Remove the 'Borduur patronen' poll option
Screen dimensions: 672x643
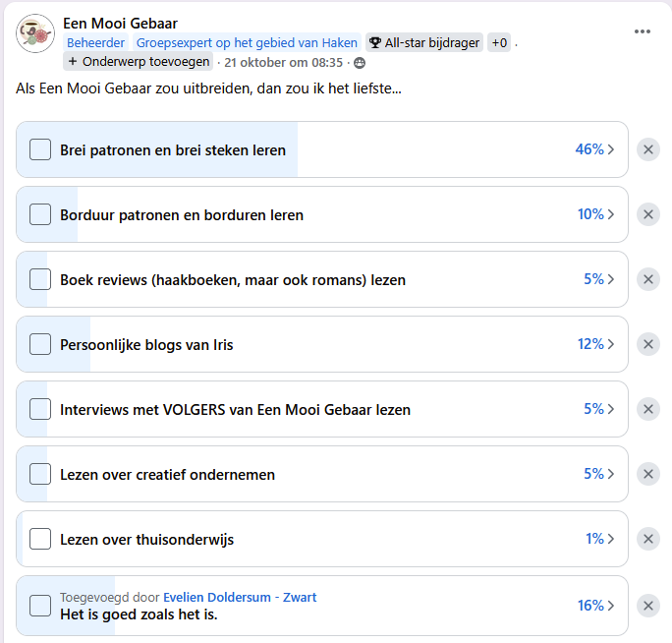(x=648, y=214)
